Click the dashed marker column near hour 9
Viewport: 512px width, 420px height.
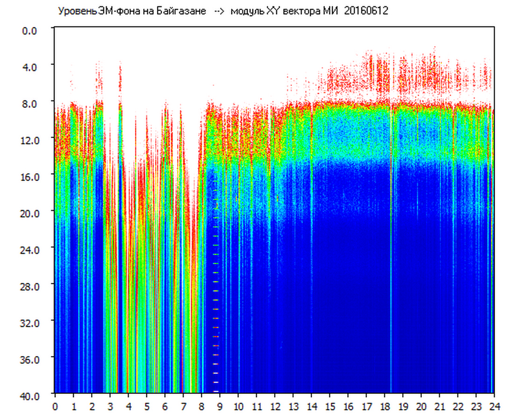pos(216,289)
